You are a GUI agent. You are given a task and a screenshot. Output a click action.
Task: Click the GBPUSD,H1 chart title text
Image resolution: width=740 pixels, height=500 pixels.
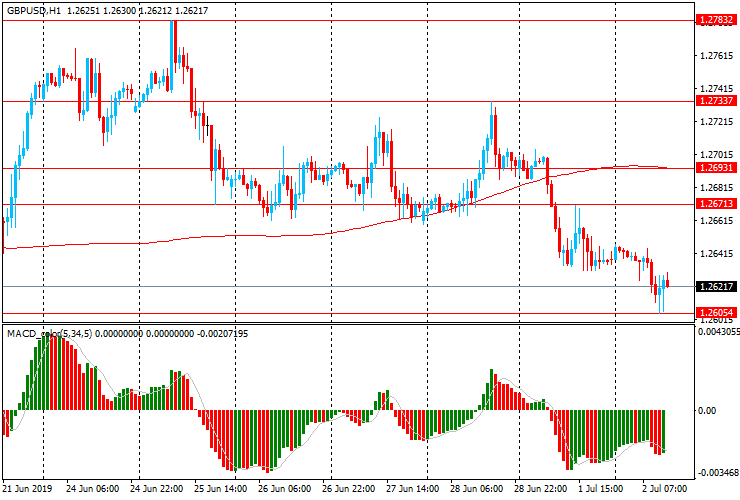click(34, 10)
